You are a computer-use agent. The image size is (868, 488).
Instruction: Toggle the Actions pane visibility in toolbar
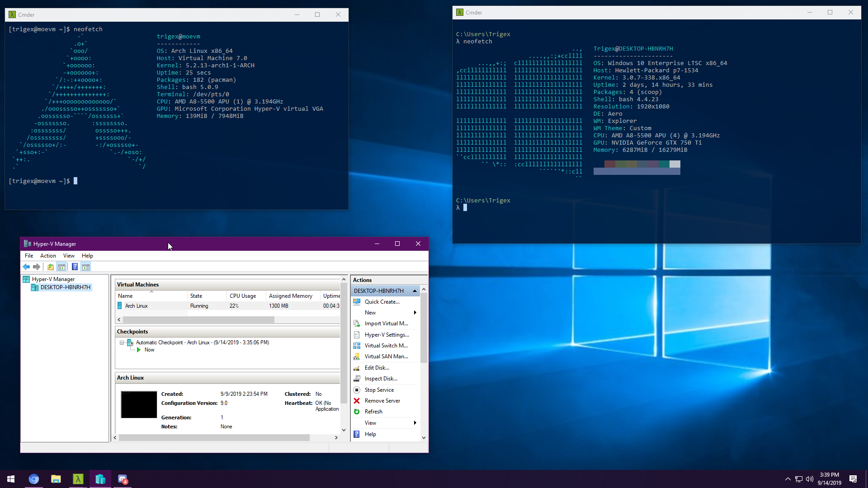86,267
